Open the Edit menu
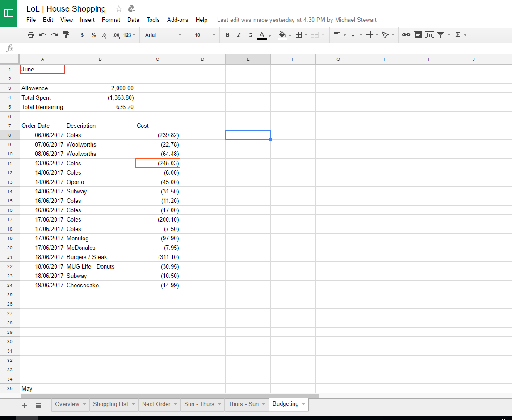The height and width of the screenshot is (420, 512). tap(48, 20)
